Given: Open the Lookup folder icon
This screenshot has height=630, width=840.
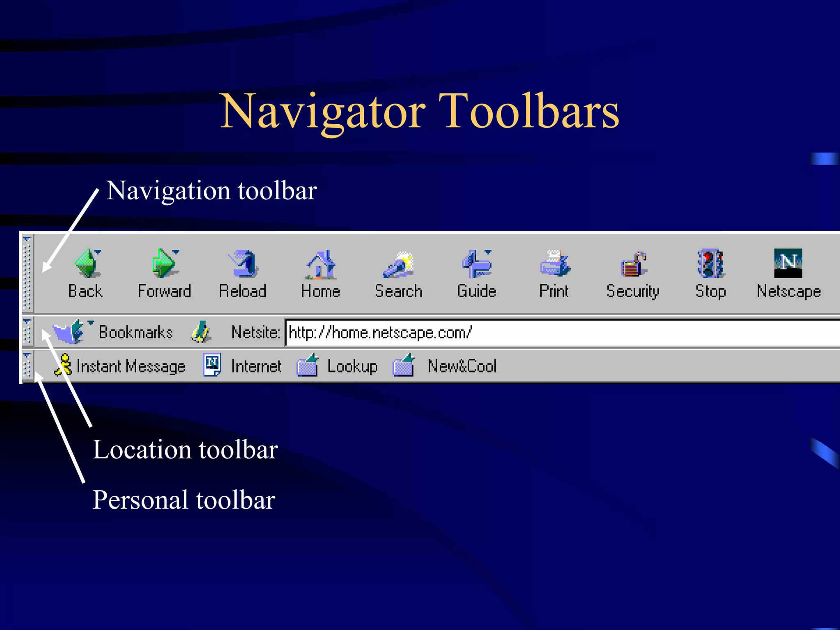Looking at the screenshot, I should coord(308,365).
